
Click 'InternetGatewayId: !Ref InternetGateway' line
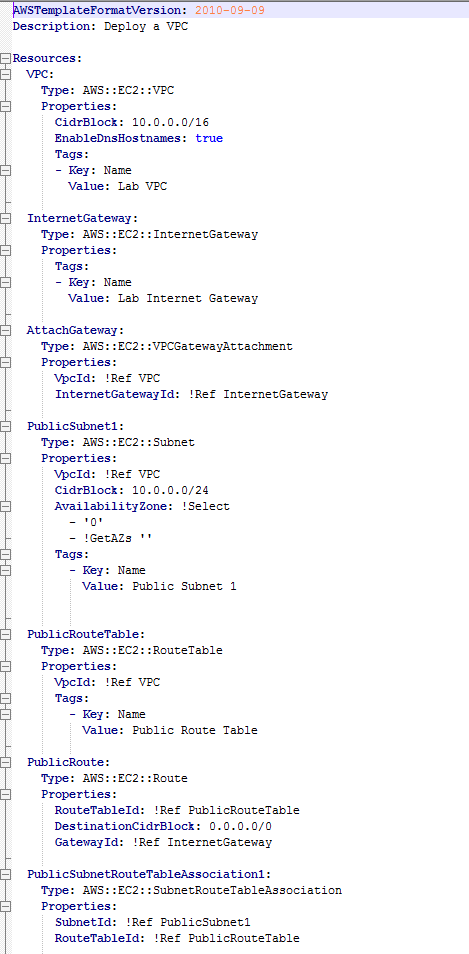pos(192,394)
